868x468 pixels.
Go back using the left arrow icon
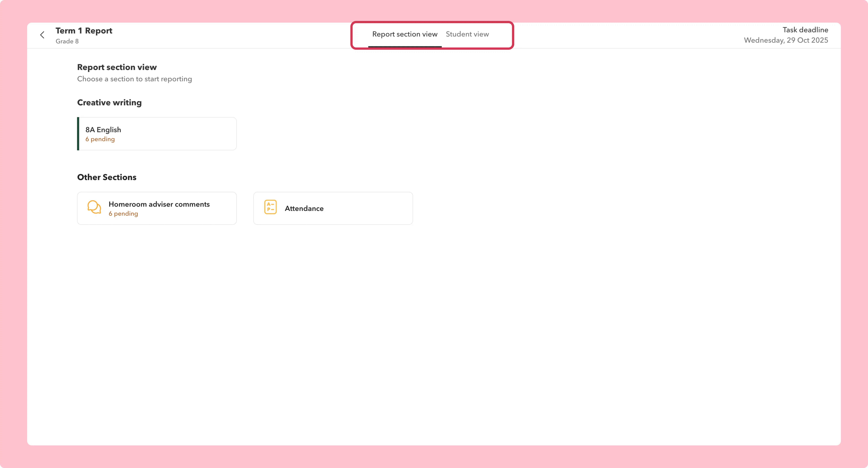point(42,35)
